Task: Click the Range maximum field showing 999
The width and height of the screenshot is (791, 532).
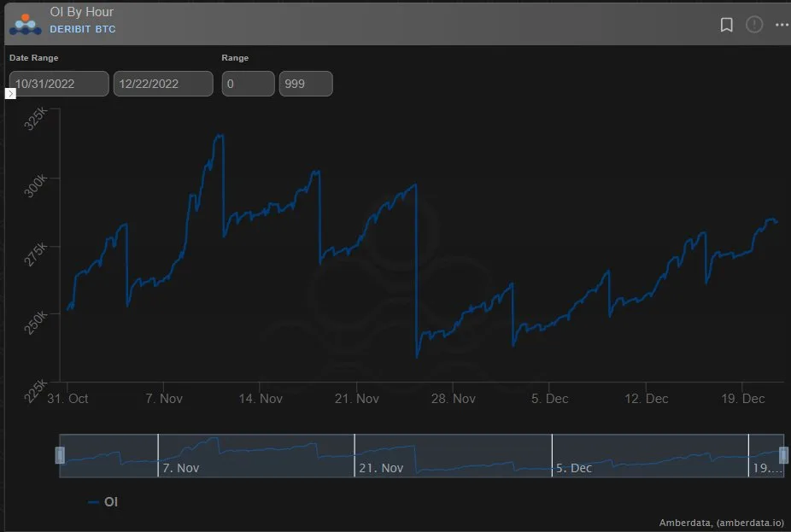Action: coord(306,84)
